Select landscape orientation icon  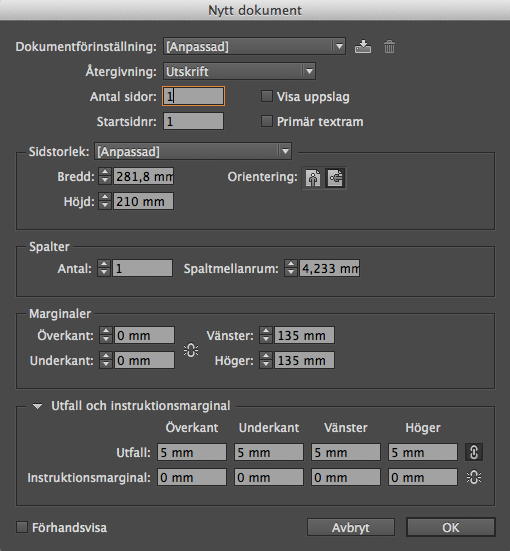[335, 178]
